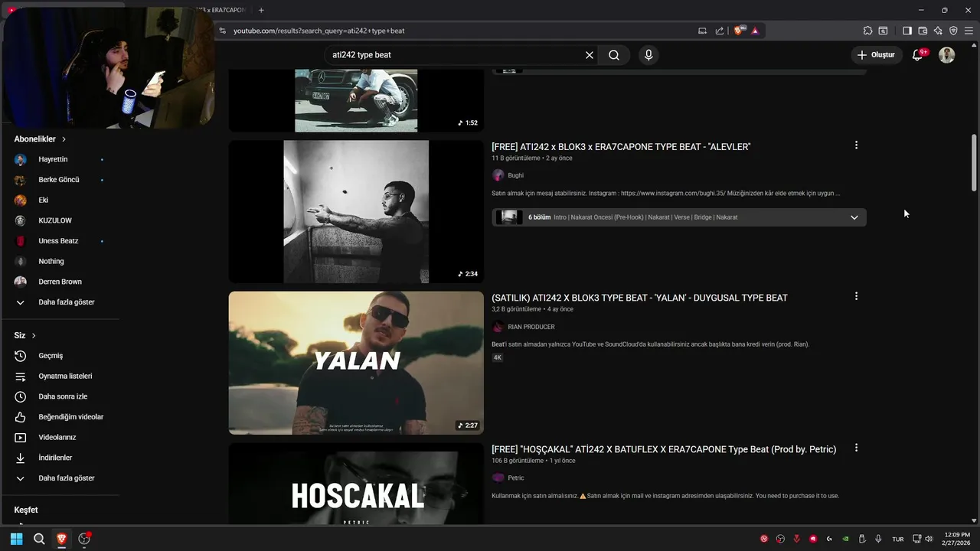The height and width of the screenshot is (551, 980).
Task: Toggle the browser sidebar panel icon
Action: point(907,31)
